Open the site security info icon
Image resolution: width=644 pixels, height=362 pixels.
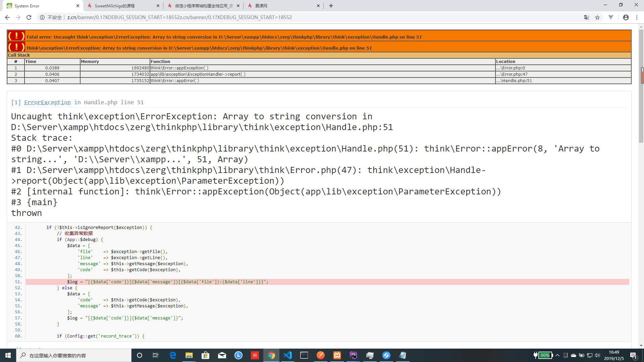[42, 17]
